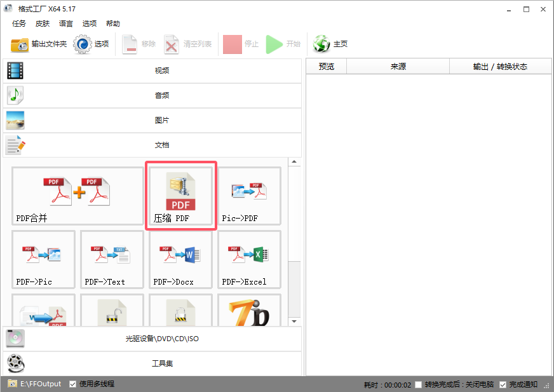The image size is (554, 392).
Task: Click the tool list scrollbar down arrow
Action: [294, 321]
